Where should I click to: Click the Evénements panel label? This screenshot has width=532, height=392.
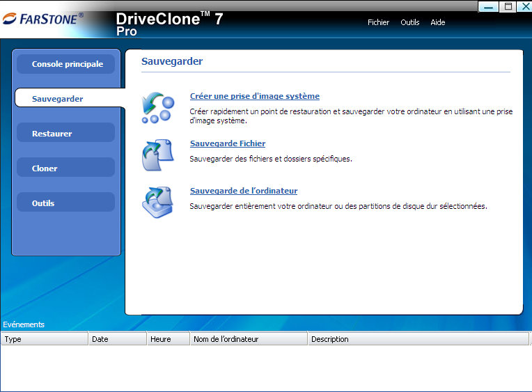pyautogui.click(x=24, y=324)
